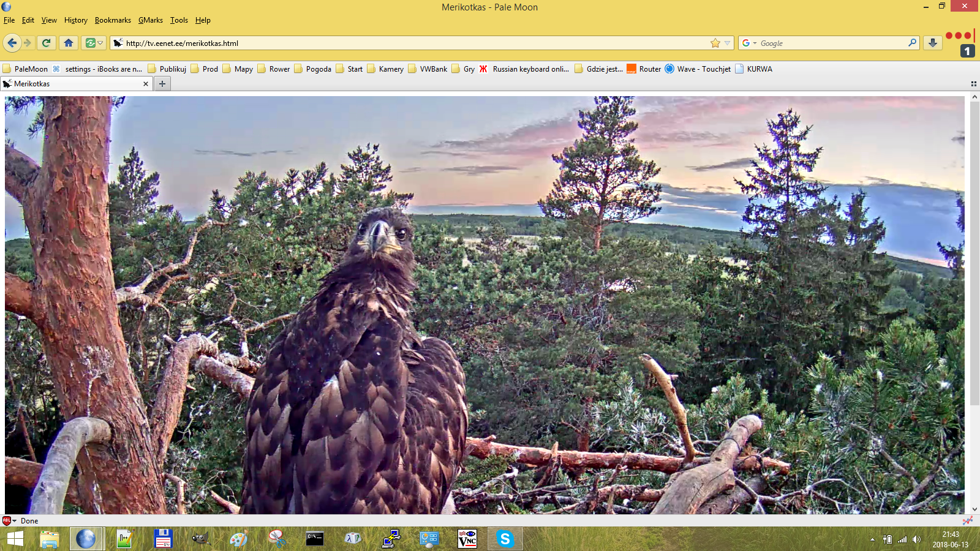
Task: Click the Pale Moon globe taskbar icon
Action: click(x=86, y=539)
